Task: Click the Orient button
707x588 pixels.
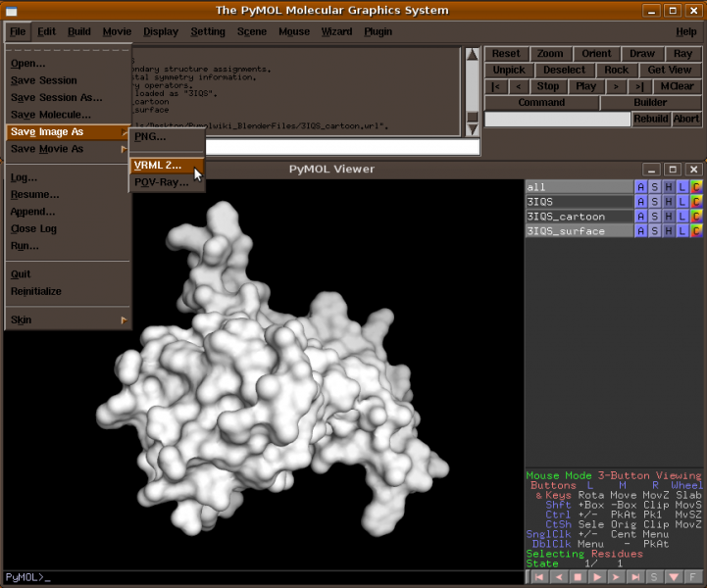Action: 596,54
